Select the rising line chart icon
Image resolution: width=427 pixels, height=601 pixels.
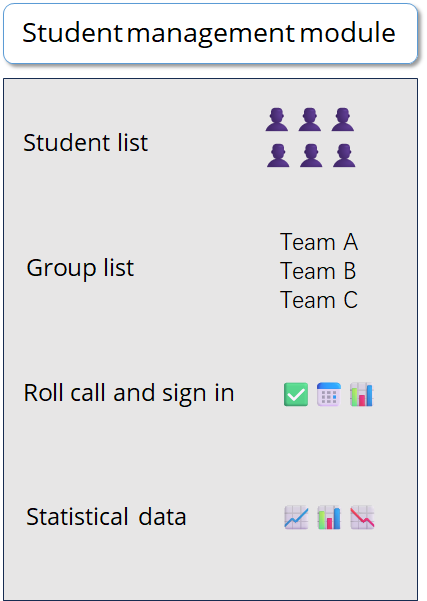[x=296, y=517]
